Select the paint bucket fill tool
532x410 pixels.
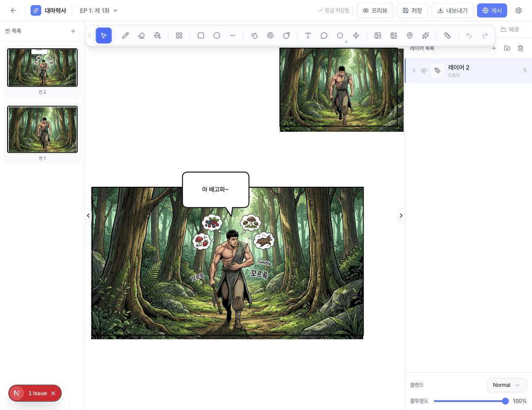point(157,35)
